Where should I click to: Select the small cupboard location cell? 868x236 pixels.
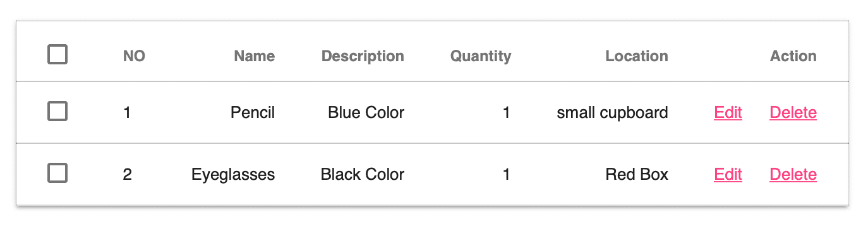tap(612, 112)
